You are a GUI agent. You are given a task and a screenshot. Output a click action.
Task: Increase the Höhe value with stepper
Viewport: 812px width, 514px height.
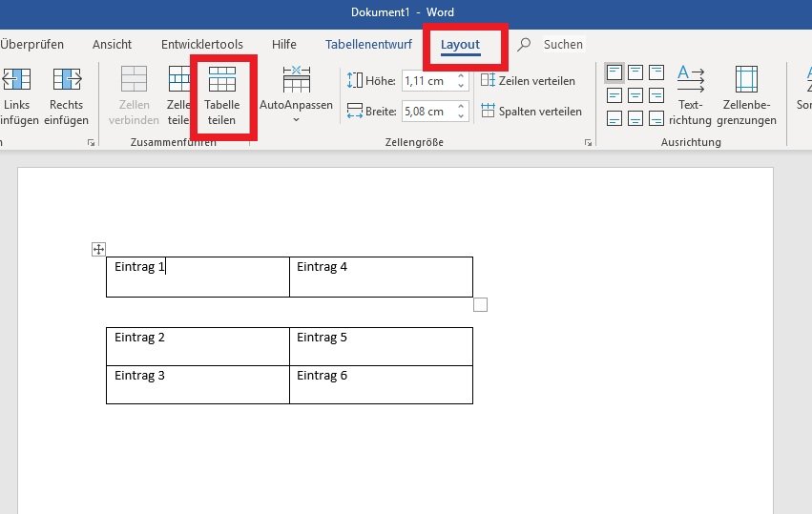point(461,76)
